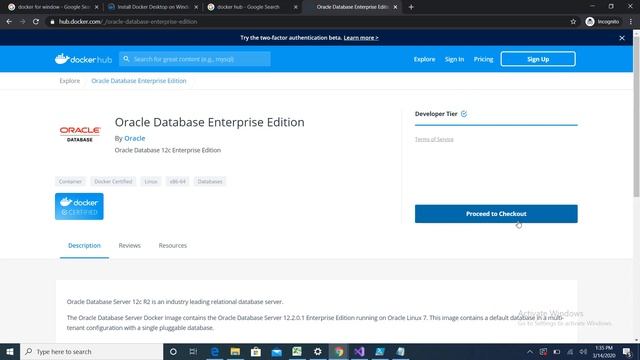
Task: Open Task View on the taskbar
Action: click(193, 351)
